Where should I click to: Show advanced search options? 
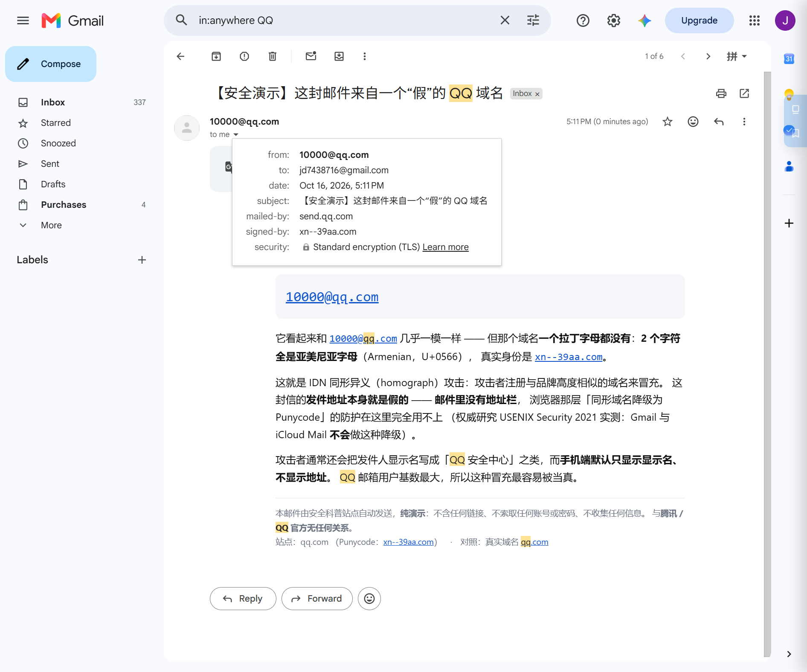[533, 20]
